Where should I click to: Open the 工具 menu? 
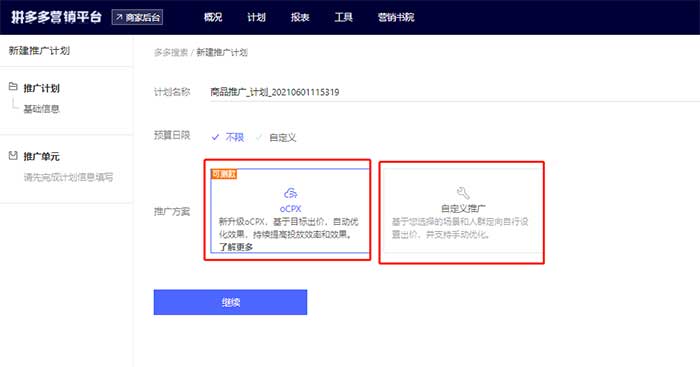344,17
